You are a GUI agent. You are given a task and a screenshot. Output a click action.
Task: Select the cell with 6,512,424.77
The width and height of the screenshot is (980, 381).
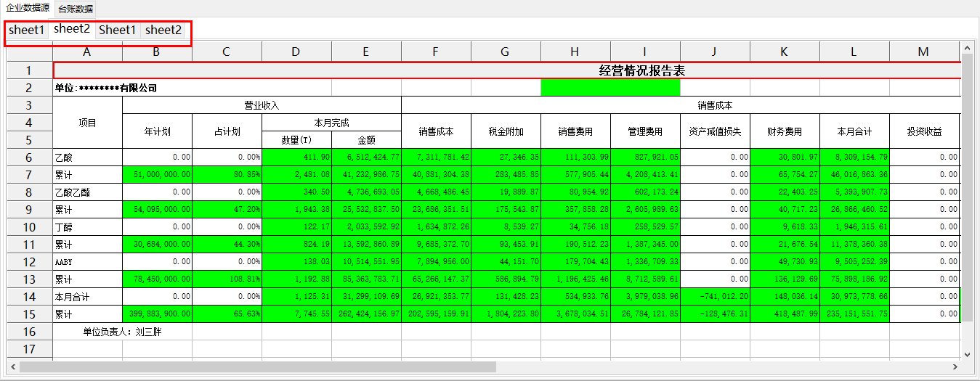click(x=366, y=157)
